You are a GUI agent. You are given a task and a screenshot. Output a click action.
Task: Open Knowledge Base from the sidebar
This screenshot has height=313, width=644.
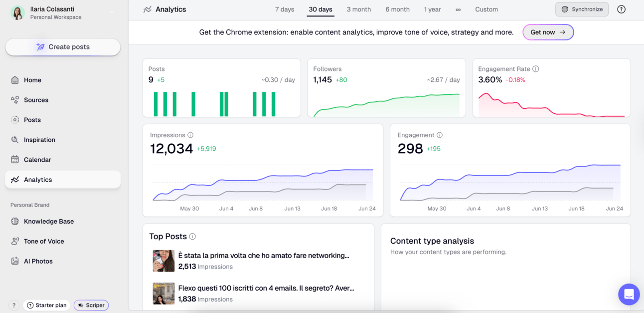click(x=63, y=221)
